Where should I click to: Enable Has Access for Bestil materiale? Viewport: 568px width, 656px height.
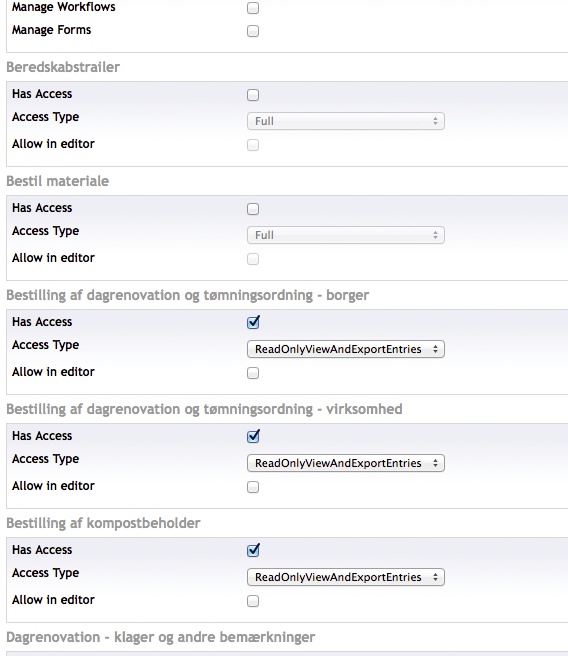tap(253, 209)
